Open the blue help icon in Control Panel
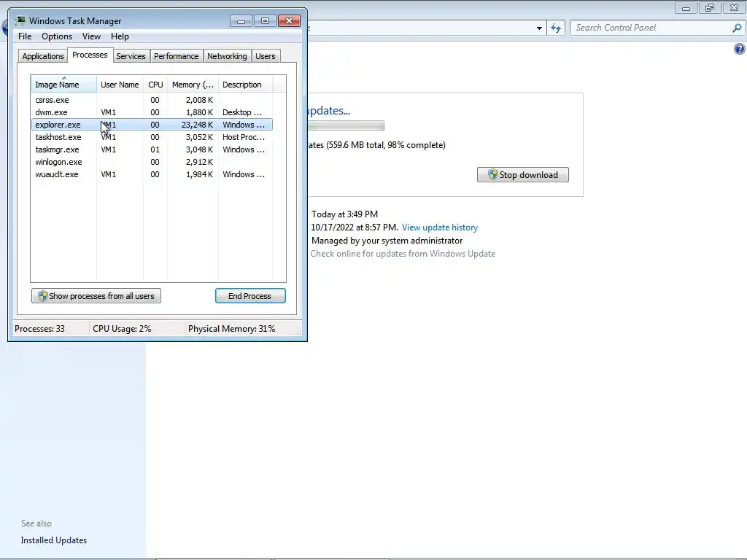Screen dimensions: 747x560 [740, 49]
